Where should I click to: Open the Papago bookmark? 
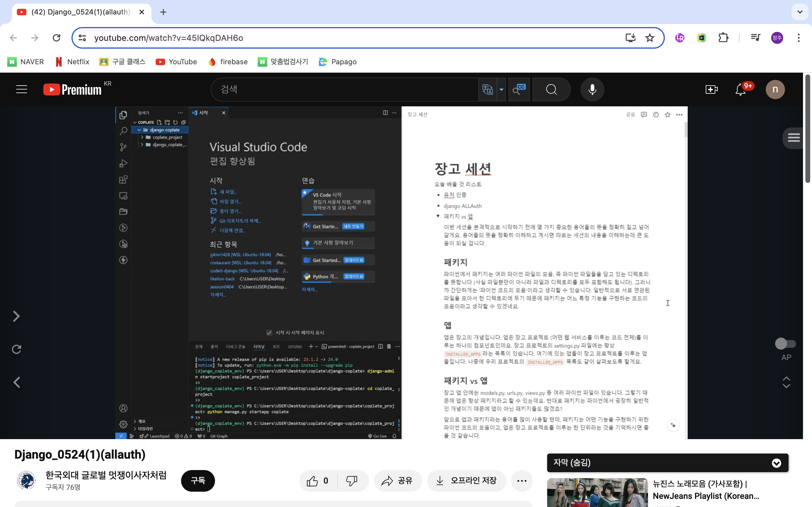(338, 62)
